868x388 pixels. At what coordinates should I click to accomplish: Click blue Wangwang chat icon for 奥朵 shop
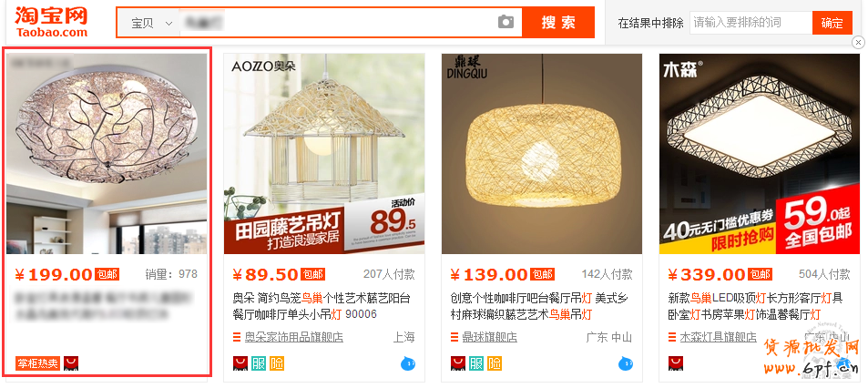point(408,363)
